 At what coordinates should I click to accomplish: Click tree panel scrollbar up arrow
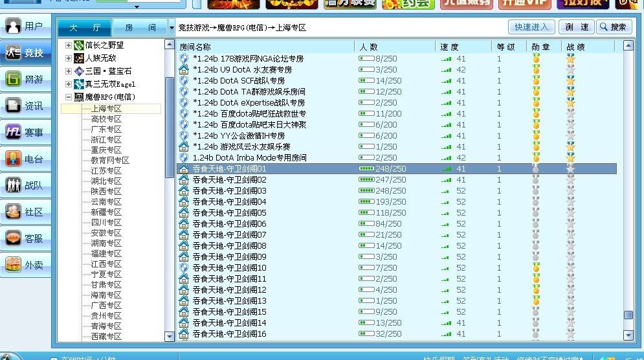pos(169,45)
